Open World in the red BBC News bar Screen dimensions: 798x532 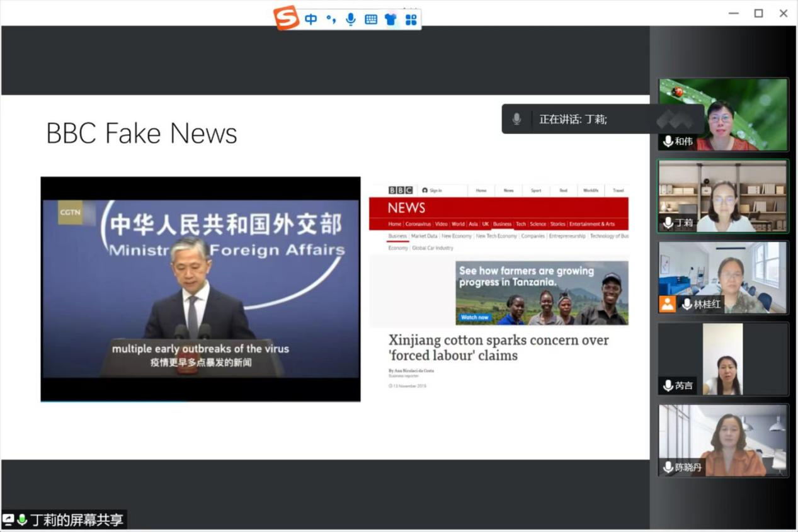458,224
